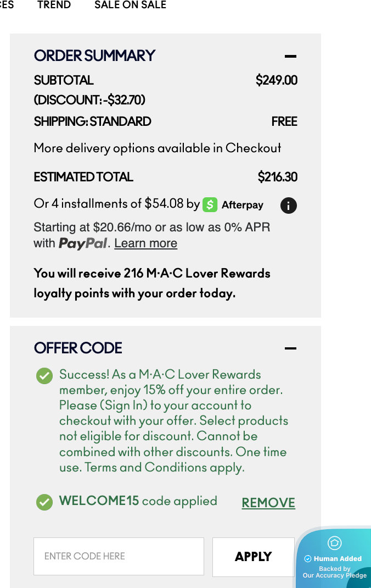
Task: Click small verified tick beside Human Added
Action: click(308, 559)
